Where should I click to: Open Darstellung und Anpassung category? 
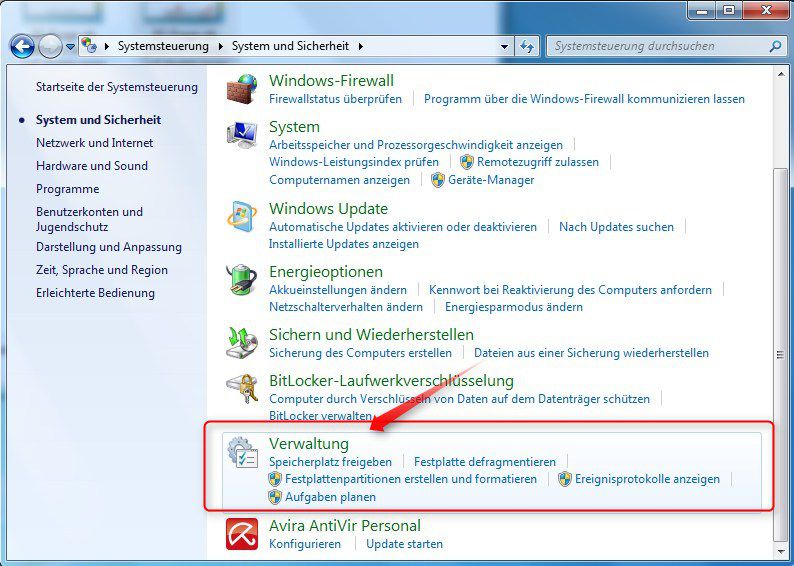(108, 247)
